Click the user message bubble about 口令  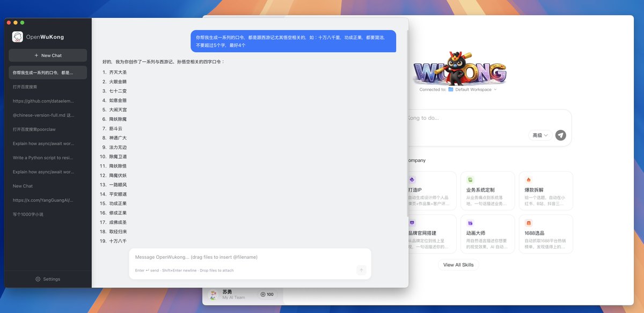click(294, 41)
